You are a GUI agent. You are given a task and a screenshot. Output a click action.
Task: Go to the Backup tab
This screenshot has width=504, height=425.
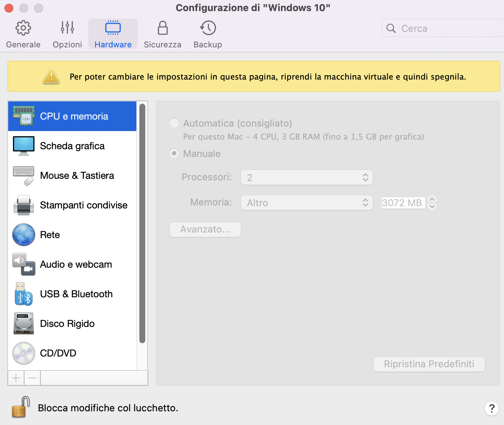tap(208, 34)
